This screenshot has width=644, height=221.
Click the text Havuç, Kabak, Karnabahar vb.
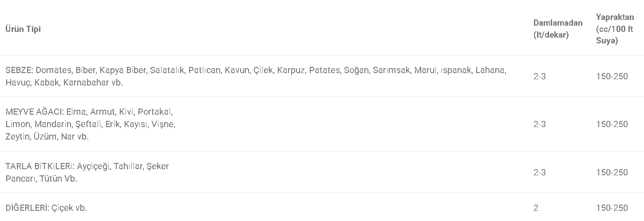click(x=64, y=82)
